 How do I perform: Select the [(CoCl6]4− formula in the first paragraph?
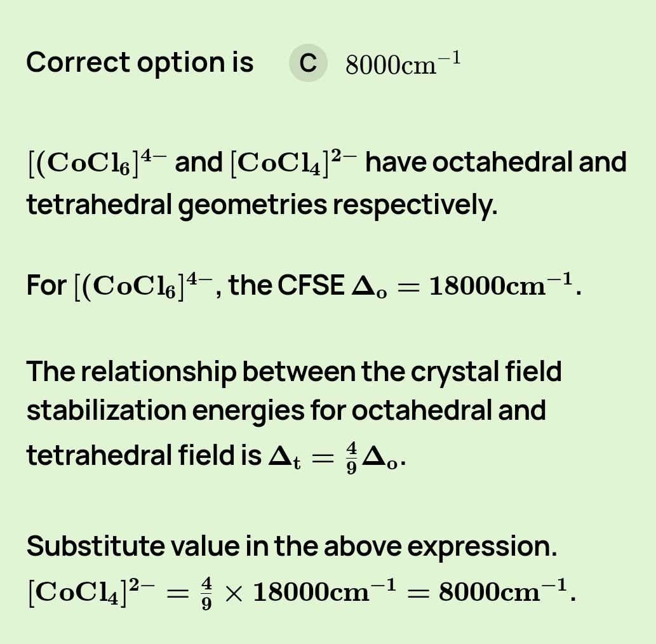[97, 162]
